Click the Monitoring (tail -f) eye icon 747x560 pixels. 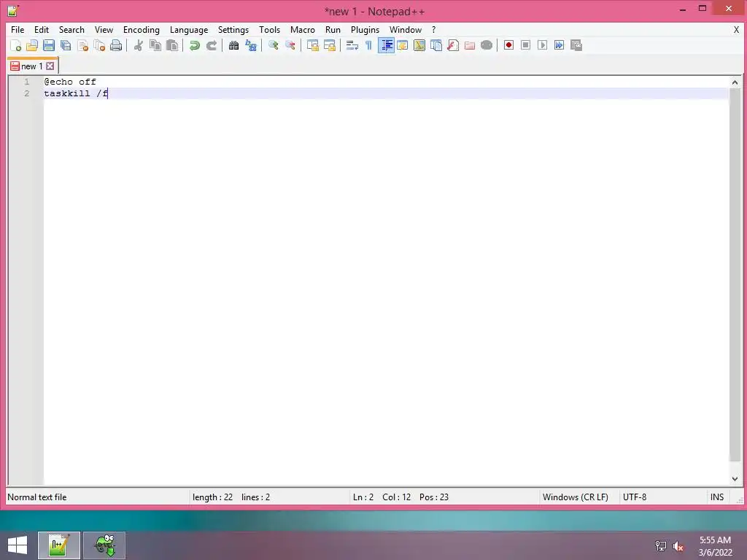click(487, 45)
